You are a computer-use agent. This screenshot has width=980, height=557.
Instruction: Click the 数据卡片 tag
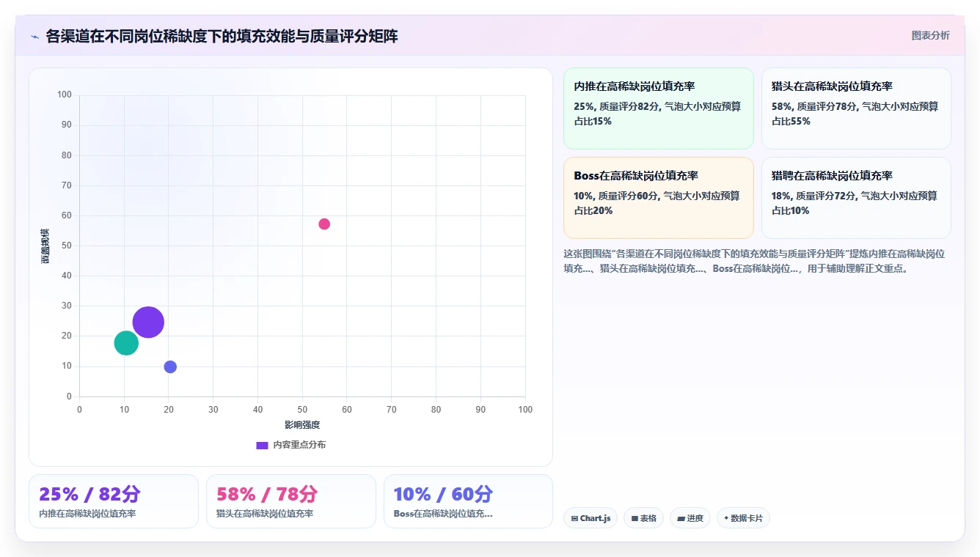pos(743,518)
